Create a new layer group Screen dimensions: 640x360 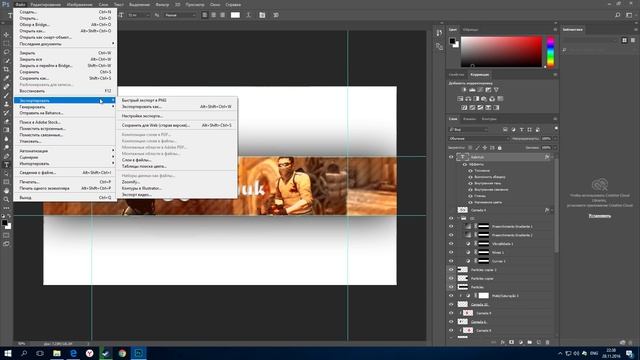(x=529, y=342)
